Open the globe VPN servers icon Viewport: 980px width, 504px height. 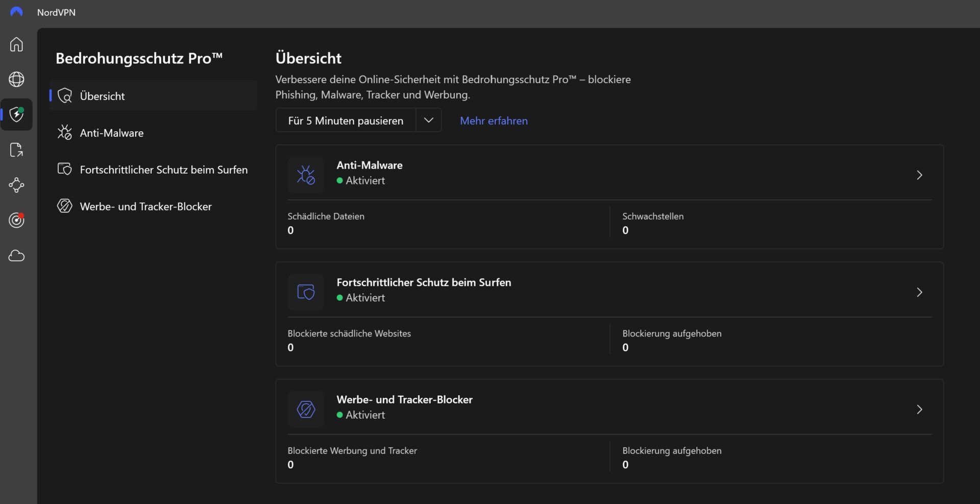[x=16, y=79]
